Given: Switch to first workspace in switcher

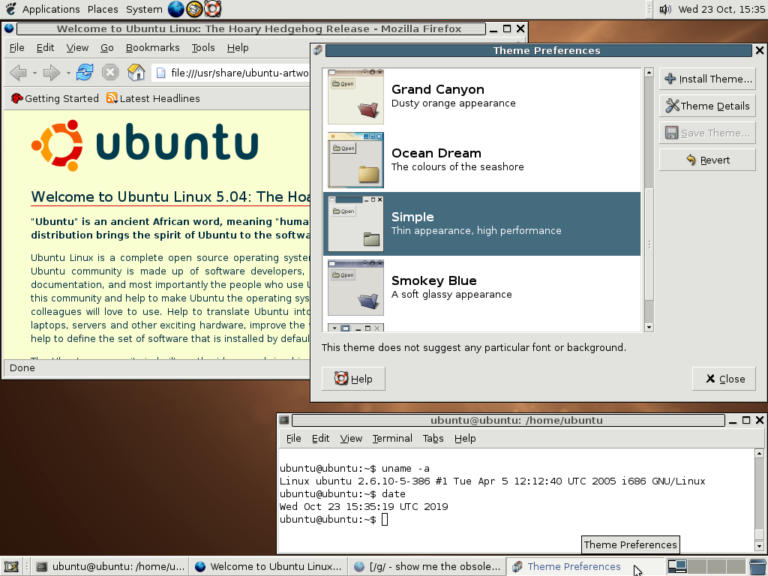Looking at the screenshot, I should [x=677, y=567].
